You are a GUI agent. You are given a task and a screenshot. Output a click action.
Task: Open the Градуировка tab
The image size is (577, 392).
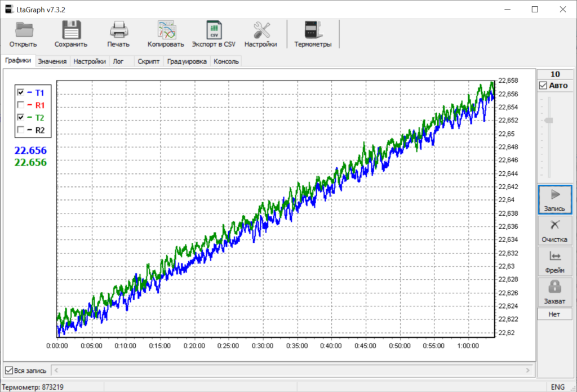(x=187, y=62)
